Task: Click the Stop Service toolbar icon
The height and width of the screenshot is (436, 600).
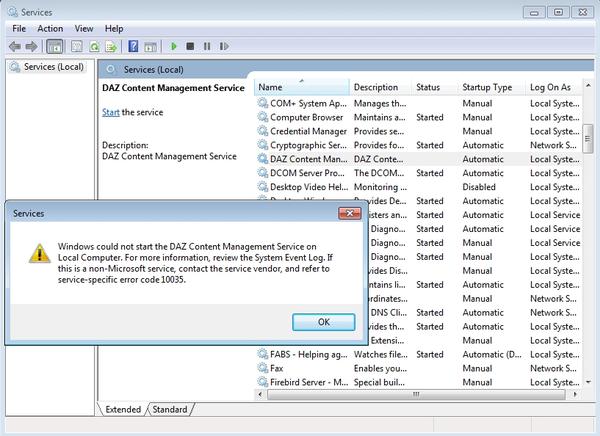Action: [190, 47]
